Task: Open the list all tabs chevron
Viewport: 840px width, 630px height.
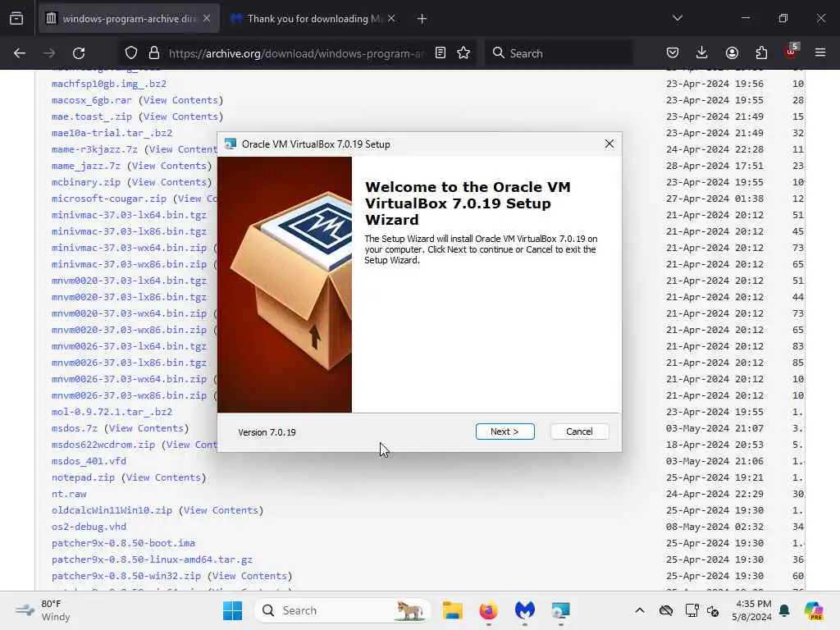Action: (x=678, y=18)
